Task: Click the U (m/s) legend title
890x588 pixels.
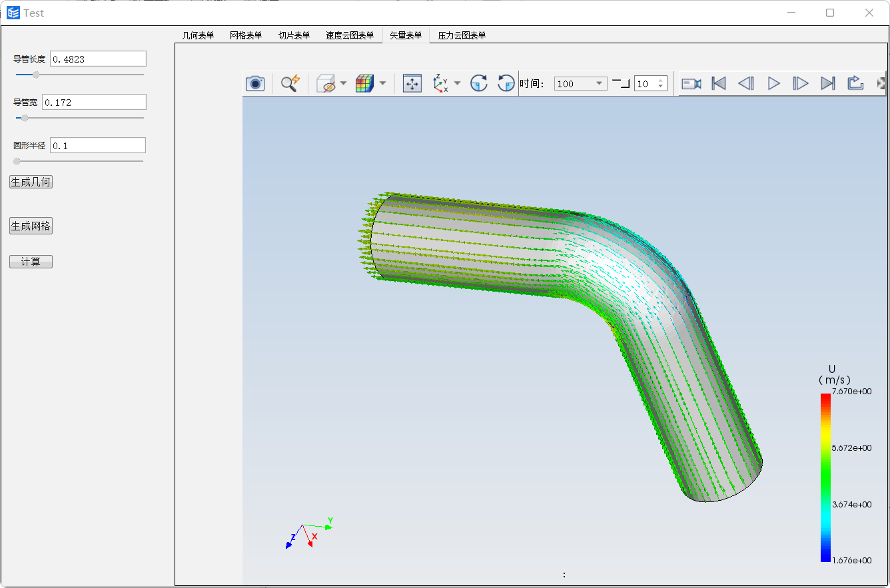Action: tap(834, 374)
